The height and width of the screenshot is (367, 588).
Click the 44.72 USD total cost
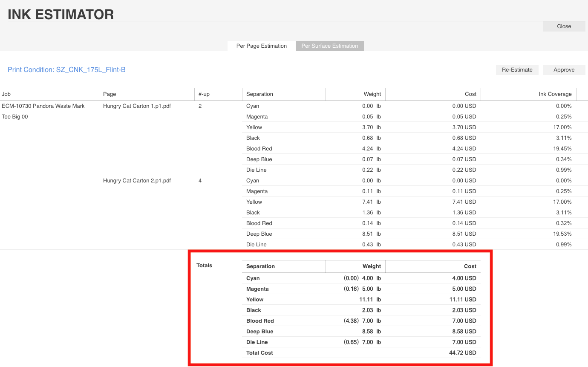(463, 353)
